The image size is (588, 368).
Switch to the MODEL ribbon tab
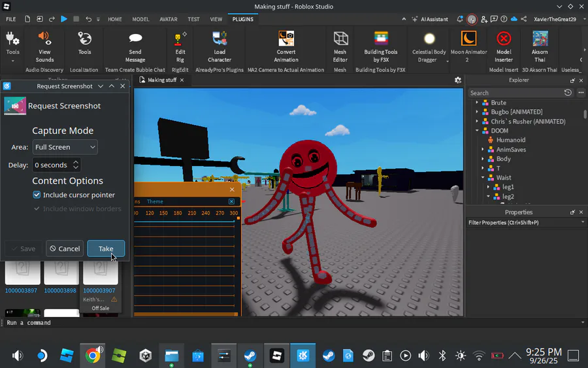tap(140, 19)
